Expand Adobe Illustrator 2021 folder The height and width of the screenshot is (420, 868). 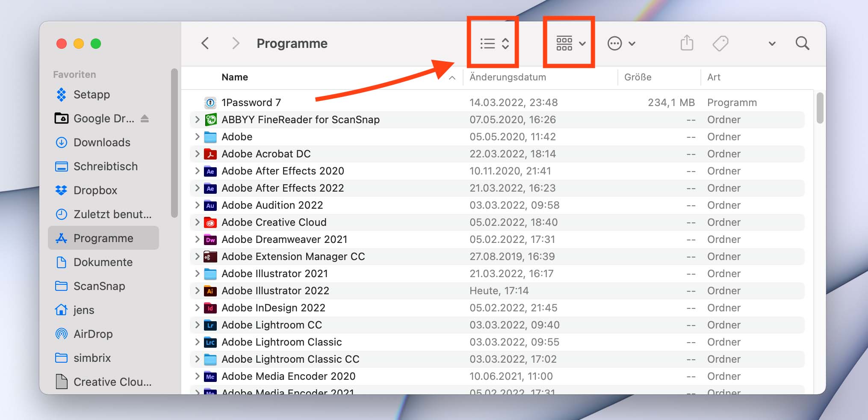(x=197, y=274)
